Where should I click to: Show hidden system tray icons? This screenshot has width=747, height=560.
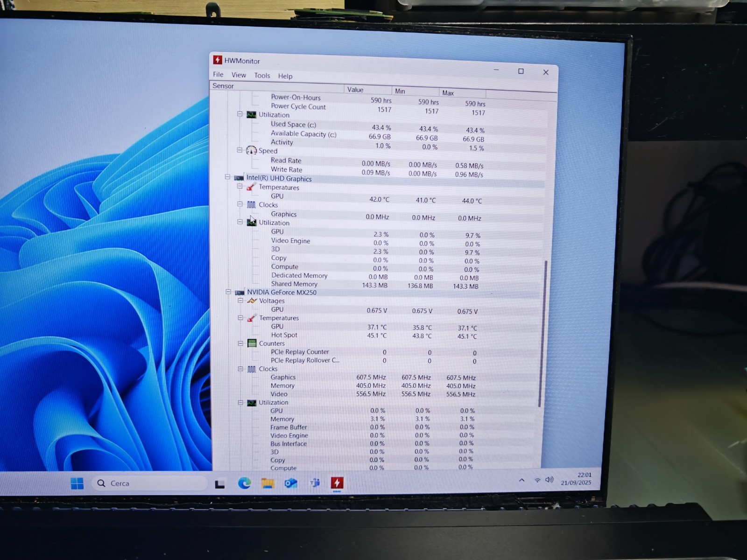pos(521,480)
